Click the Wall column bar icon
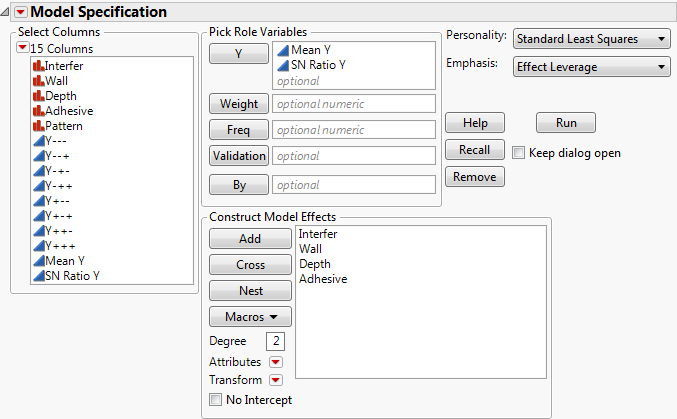The height and width of the screenshot is (419, 677). pos(38,81)
